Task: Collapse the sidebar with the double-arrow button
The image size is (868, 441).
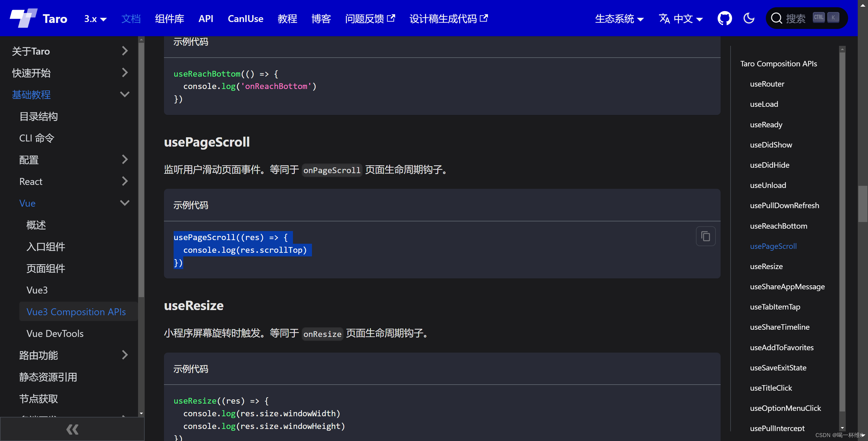Action: click(72, 429)
